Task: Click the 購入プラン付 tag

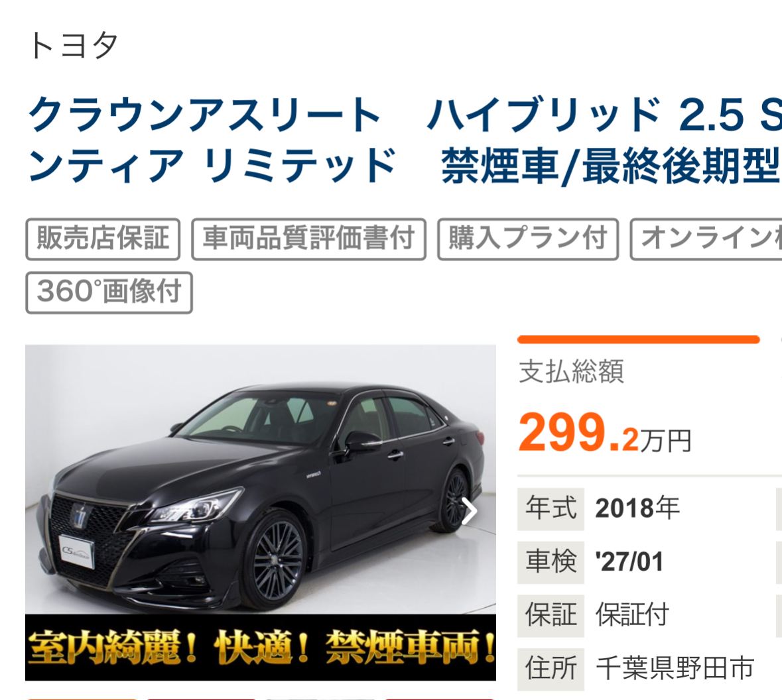Action: point(528,239)
